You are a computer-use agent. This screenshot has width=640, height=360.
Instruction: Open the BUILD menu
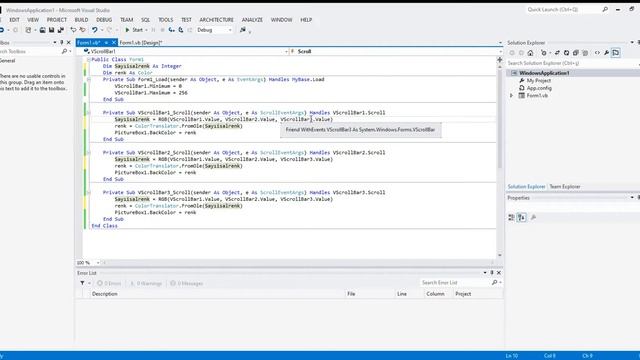(x=81, y=20)
